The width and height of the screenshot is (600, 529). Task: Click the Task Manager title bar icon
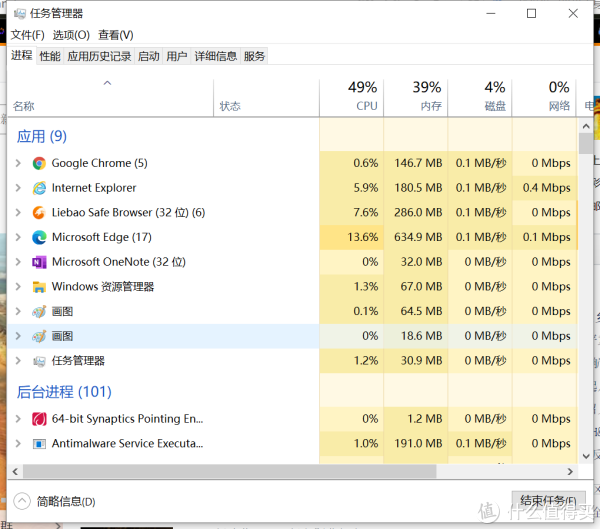20,14
